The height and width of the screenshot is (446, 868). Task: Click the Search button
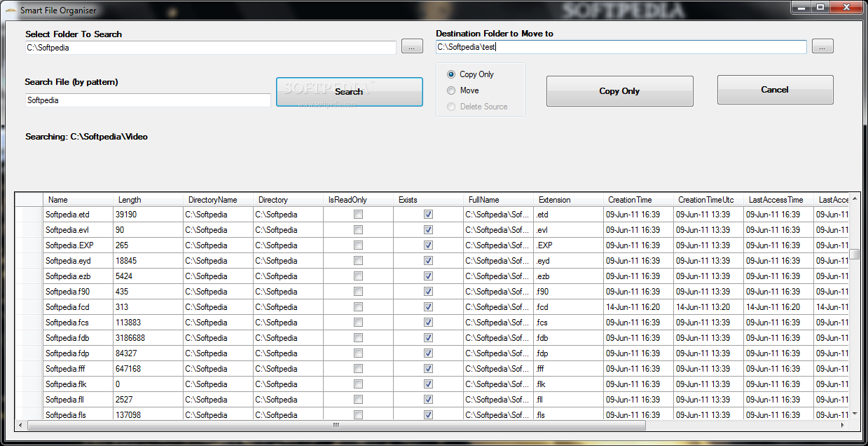point(350,92)
